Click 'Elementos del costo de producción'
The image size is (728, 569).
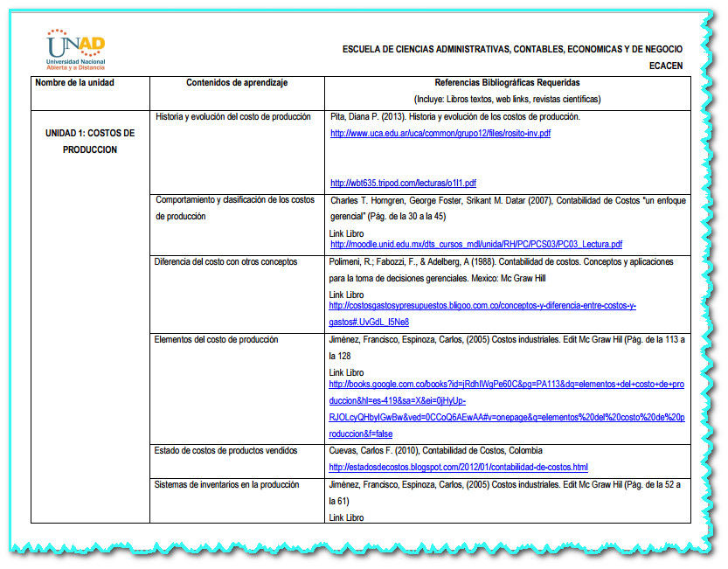216,339
